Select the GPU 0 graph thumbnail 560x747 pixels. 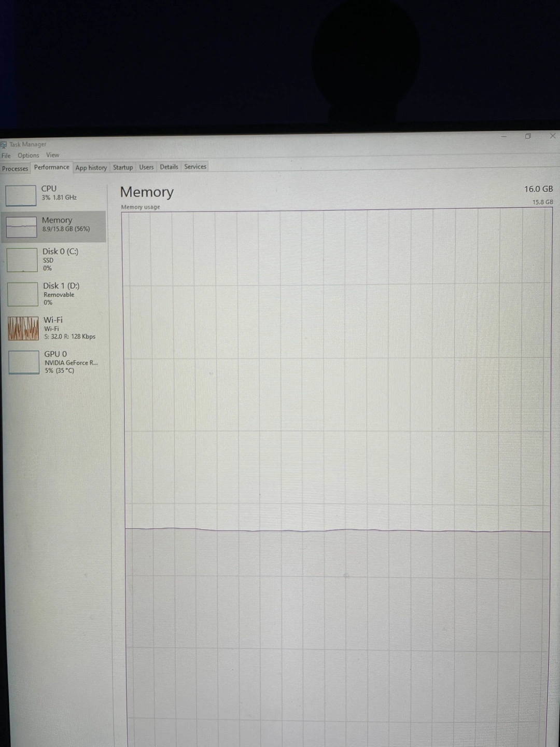[x=24, y=362]
